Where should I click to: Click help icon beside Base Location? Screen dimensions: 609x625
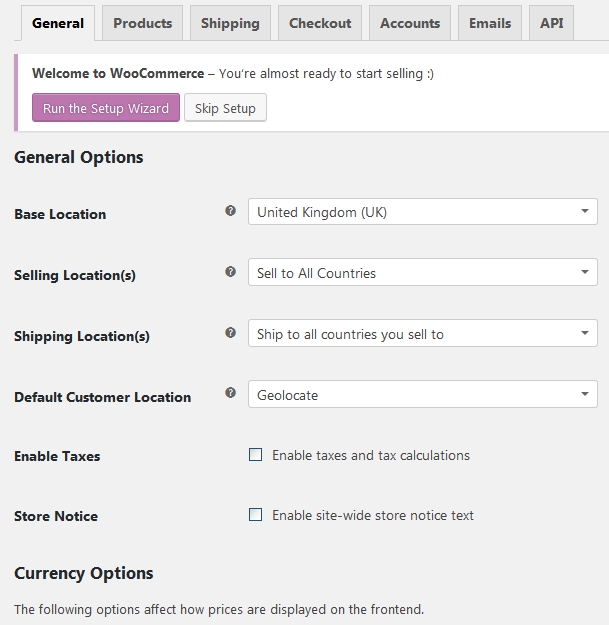pyautogui.click(x=231, y=211)
